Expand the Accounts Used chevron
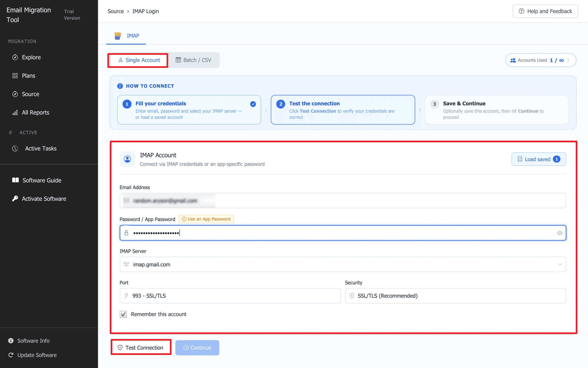This screenshot has height=368, width=588. pos(568,60)
